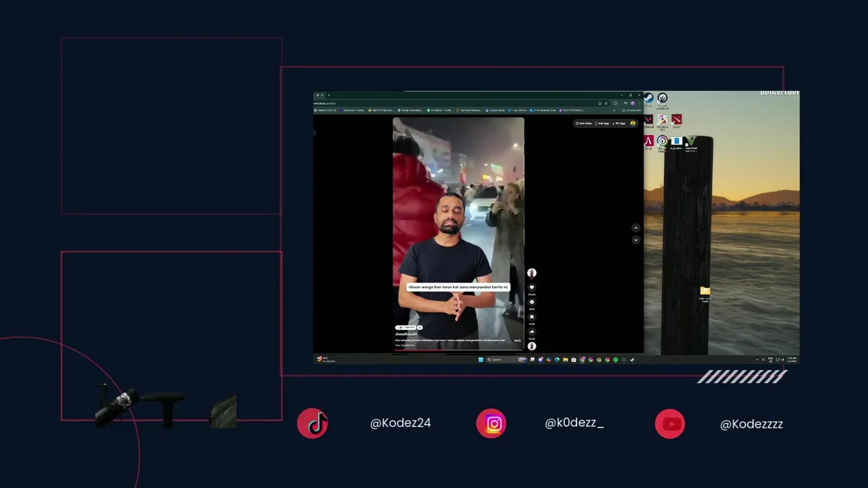Open the browser profile avatar in the toolbar

[633, 103]
